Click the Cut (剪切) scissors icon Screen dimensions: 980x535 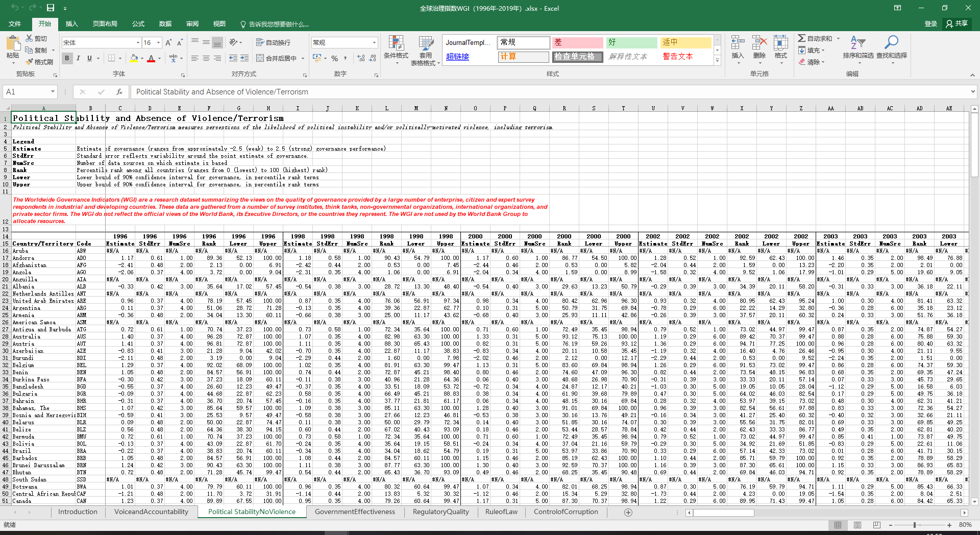pos(29,38)
